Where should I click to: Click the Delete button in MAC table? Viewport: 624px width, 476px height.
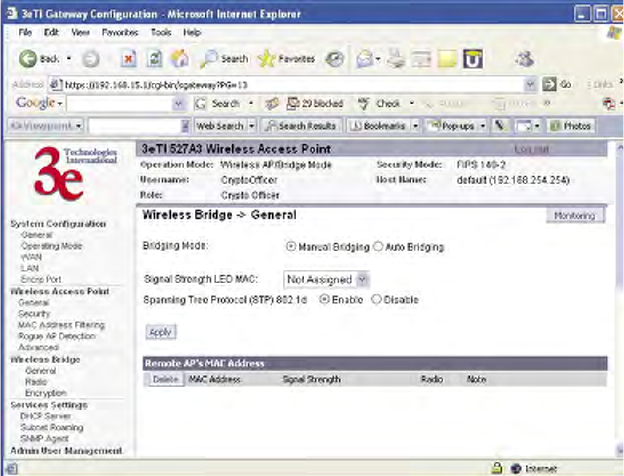pos(165,379)
